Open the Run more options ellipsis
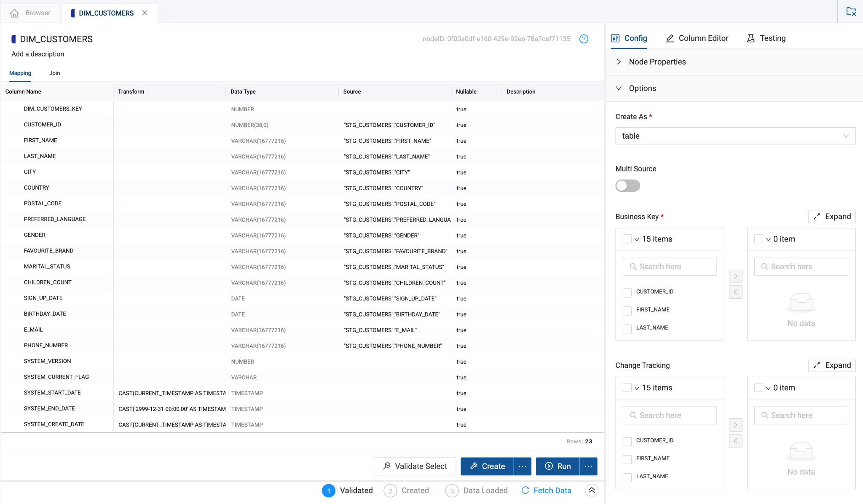The height and width of the screenshot is (504, 863). coord(589,466)
